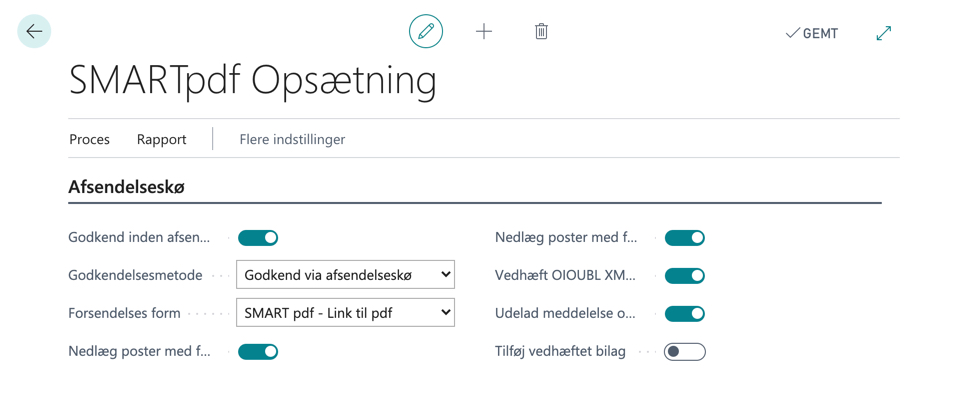Show Flere indstillinger options
Image resolution: width=968 pixels, height=396 pixels.
coord(292,140)
